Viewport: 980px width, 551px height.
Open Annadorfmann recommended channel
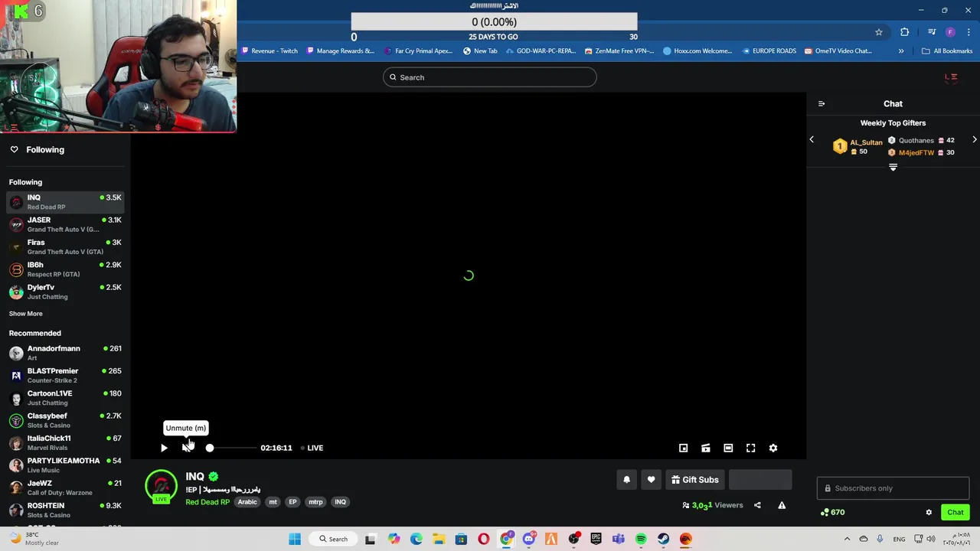point(66,353)
